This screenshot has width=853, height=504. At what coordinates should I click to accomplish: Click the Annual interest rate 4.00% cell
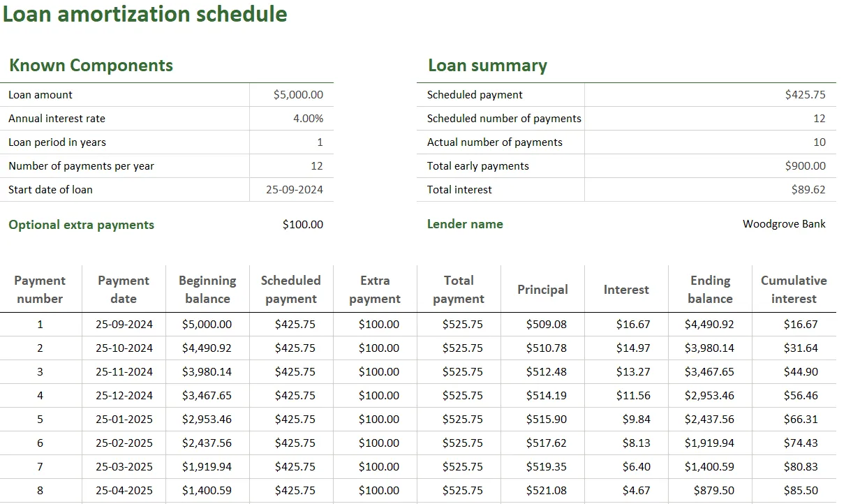[x=292, y=119]
